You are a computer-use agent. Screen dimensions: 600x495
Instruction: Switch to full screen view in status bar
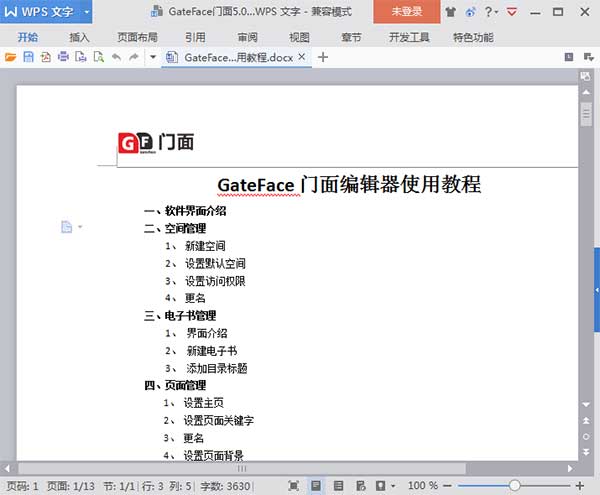click(293, 485)
